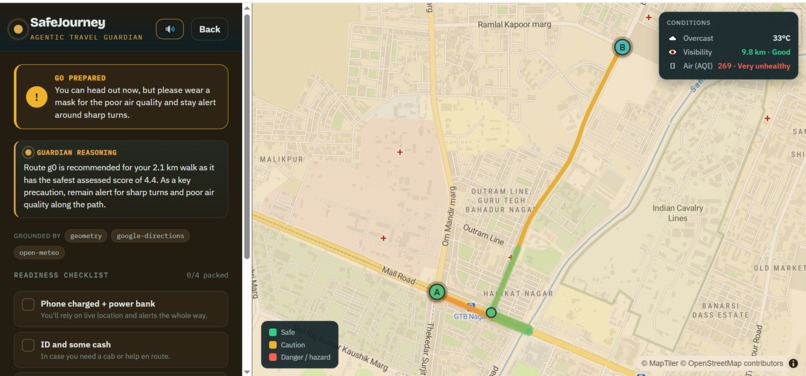Click the BANARSI DASS ESTATE label
Screen dimensions: 806x376
[x=720, y=310]
